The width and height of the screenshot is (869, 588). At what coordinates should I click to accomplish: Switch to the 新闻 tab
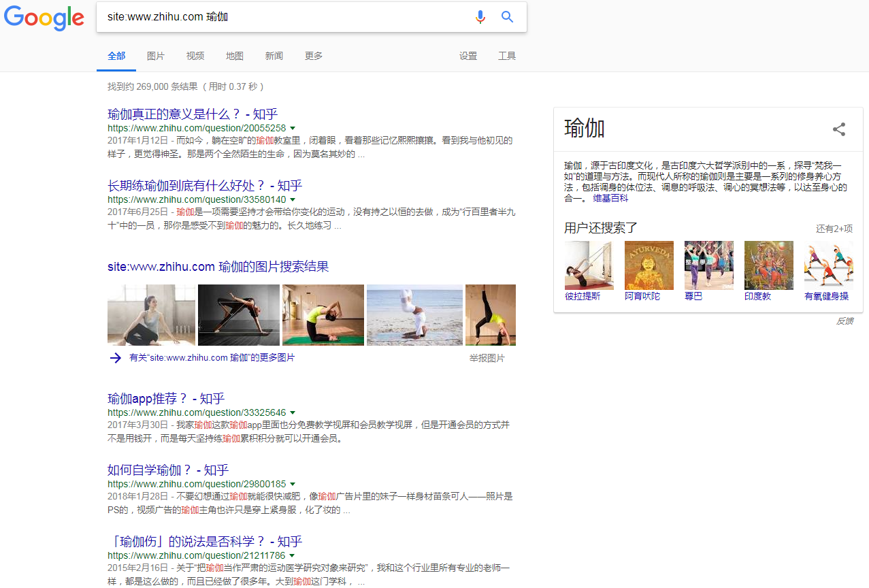(274, 56)
